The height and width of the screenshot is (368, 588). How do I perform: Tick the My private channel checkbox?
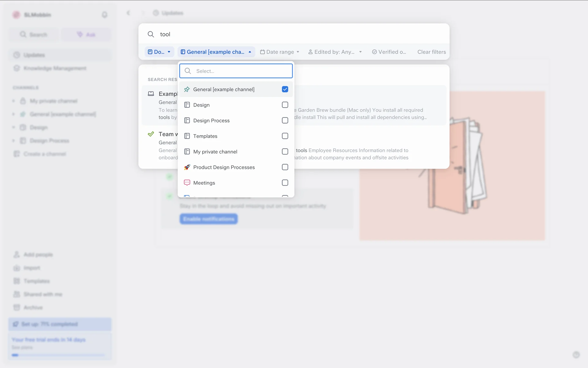(285, 151)
